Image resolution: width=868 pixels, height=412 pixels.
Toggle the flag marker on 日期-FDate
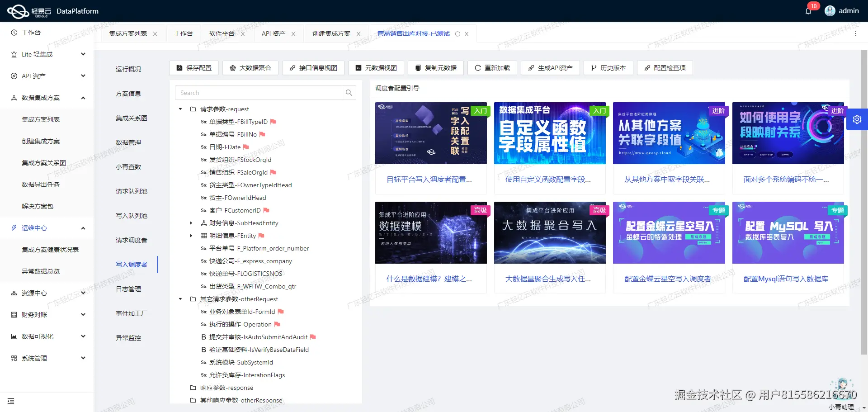coord(245,147)
